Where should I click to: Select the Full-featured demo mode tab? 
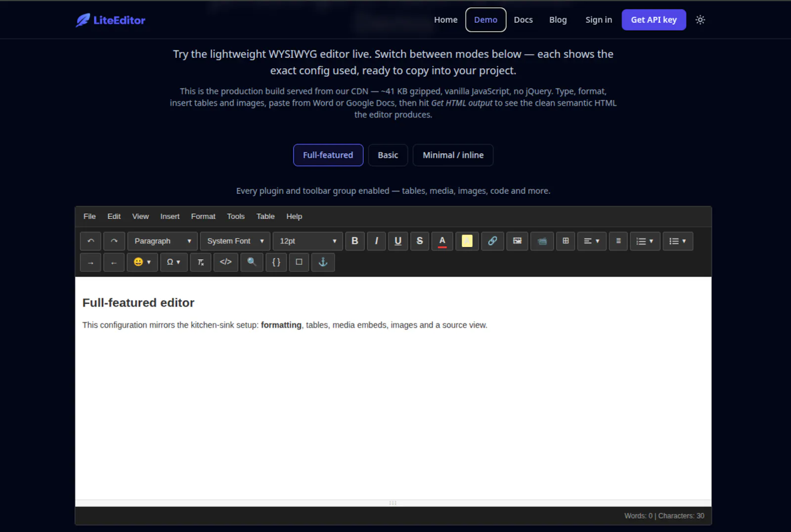coord(328,155)
